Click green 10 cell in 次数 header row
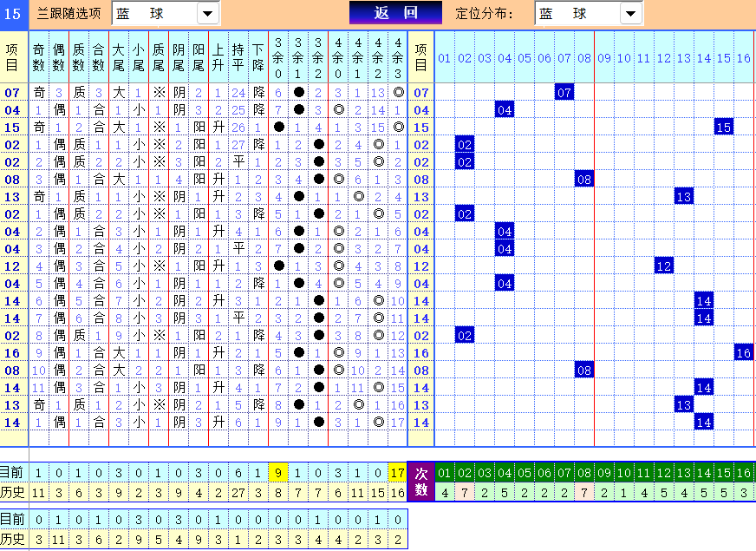Screen dimensions: 756x551 coord(624,473)
